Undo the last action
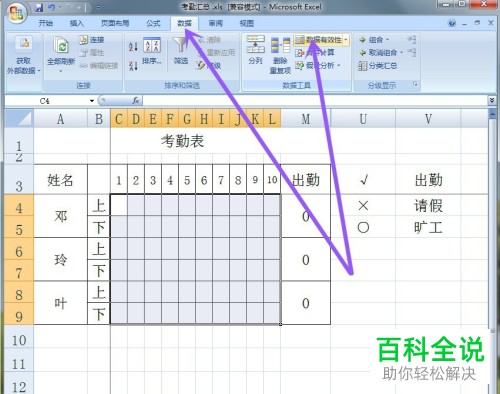Image resolution: width=500 pixels, height=394 pixels. pyautogui.click(x=52, y=7)
